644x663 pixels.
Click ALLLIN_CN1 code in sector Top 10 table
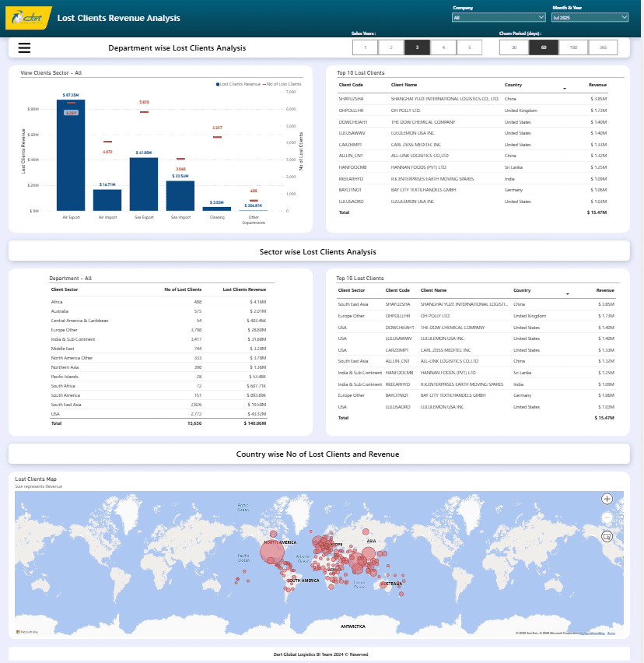click(x=397, y=361)
